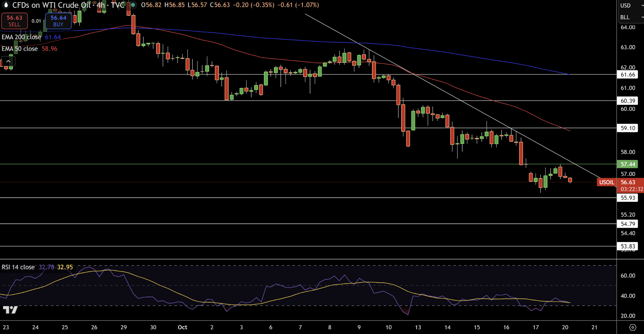Viewport: 644px width, 334px height.
Task: Select the EMA 200 close indicator label
Action: coord(21,37)
